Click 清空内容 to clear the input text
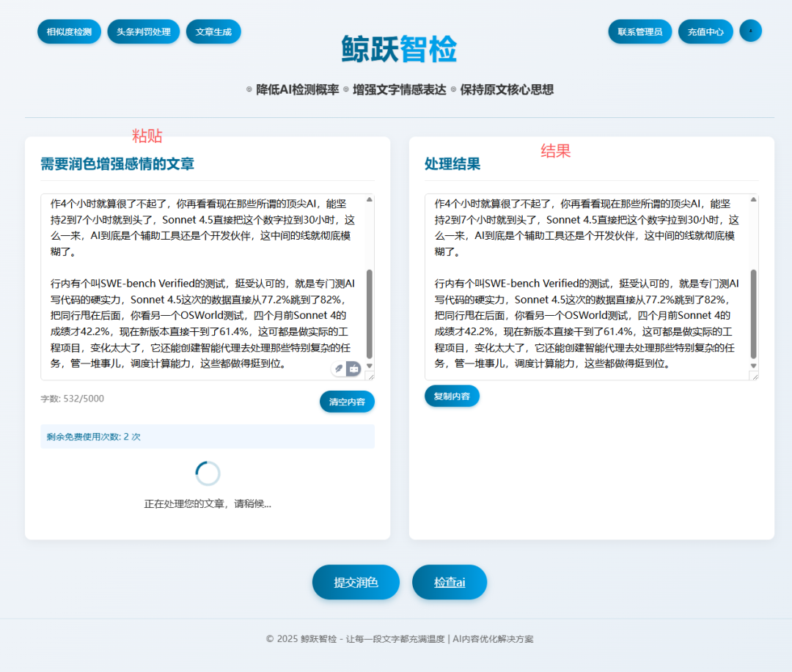 click(x=347, y=402)
